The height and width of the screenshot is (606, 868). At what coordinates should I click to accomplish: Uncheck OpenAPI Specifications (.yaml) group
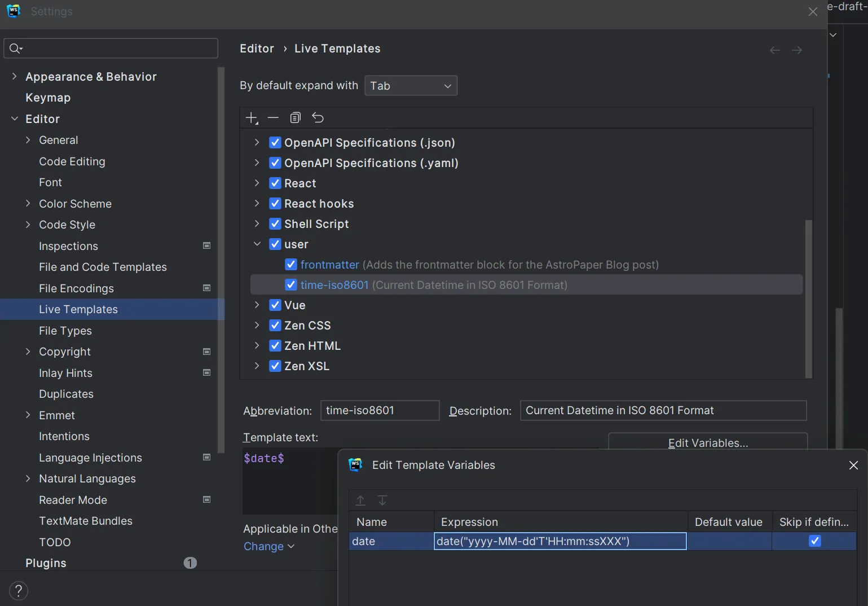coord(275,163)
